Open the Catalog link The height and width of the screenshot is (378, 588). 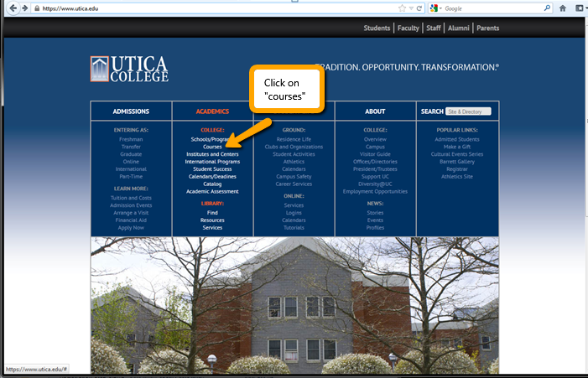[212, 184]
